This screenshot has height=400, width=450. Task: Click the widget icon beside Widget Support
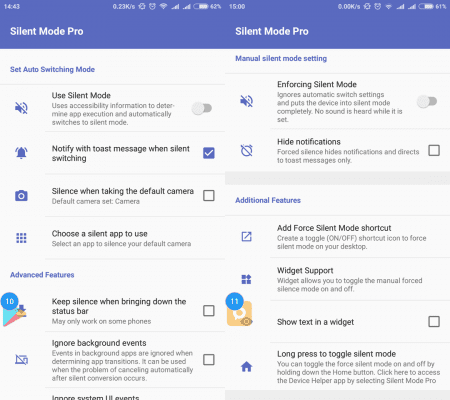[246, 279]
